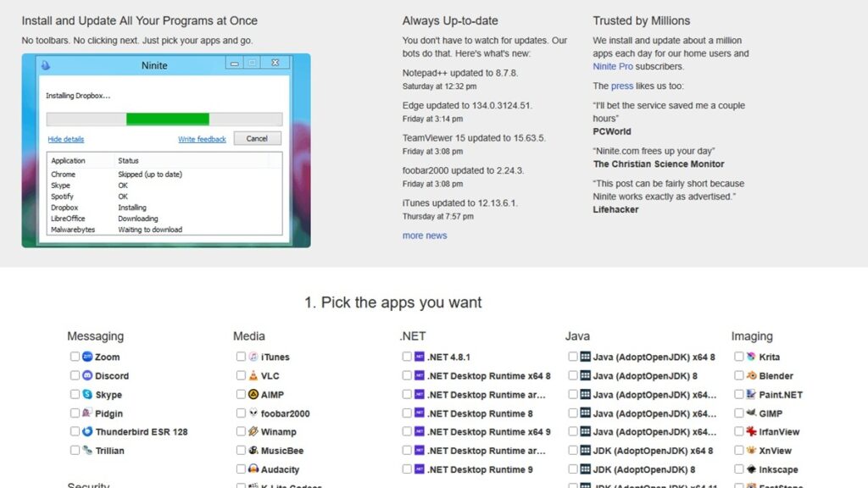Click the .NET Desktop Runtime 8 label
Viewport: 868px width, 488px height.
point(480,413)
